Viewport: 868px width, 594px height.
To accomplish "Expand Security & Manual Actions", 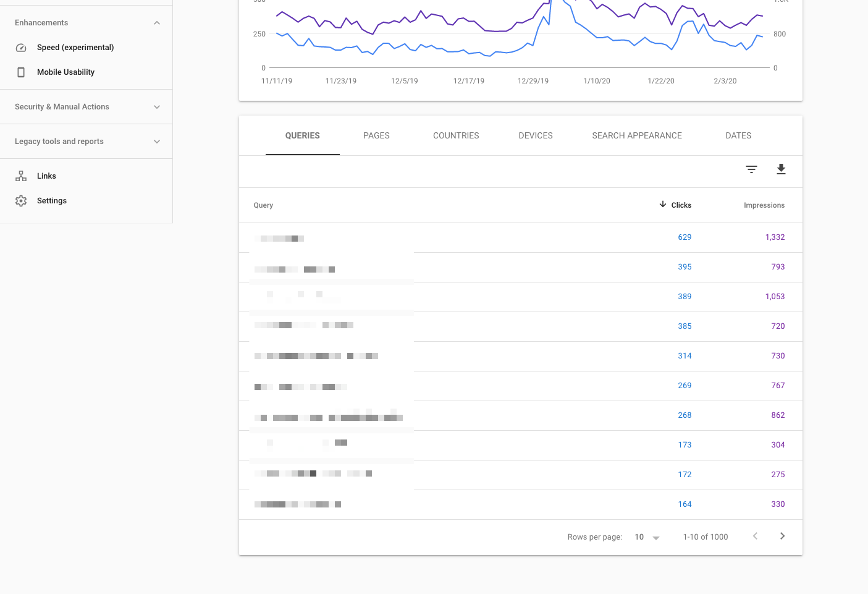I will coord(157,106).
